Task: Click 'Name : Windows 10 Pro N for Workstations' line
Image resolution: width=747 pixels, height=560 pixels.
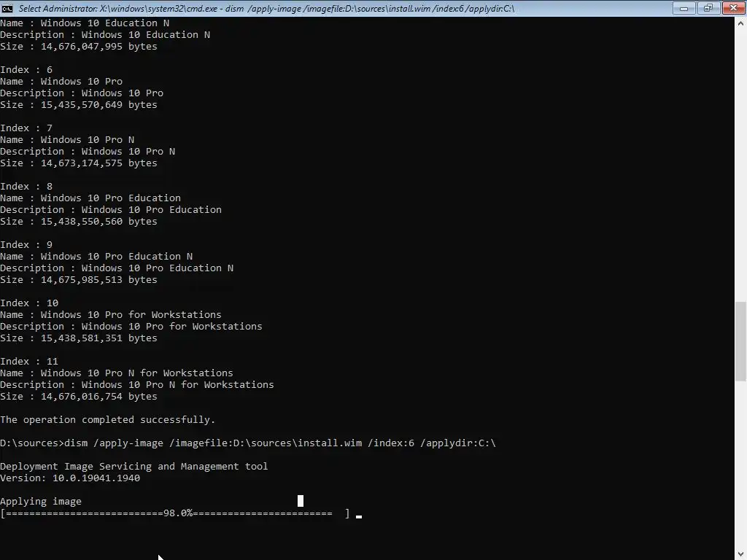Action: 117,373
